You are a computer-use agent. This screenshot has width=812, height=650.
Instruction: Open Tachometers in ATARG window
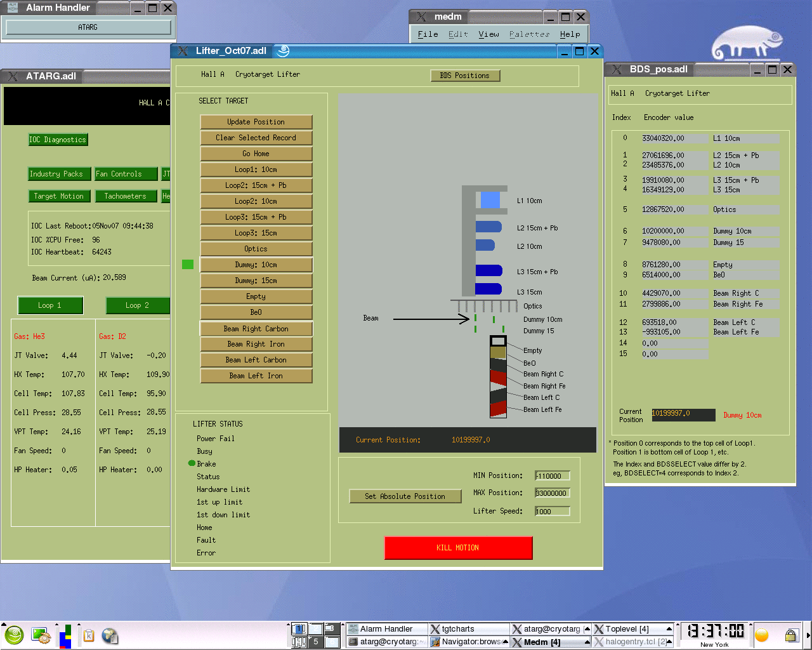[x=126, y=196]
